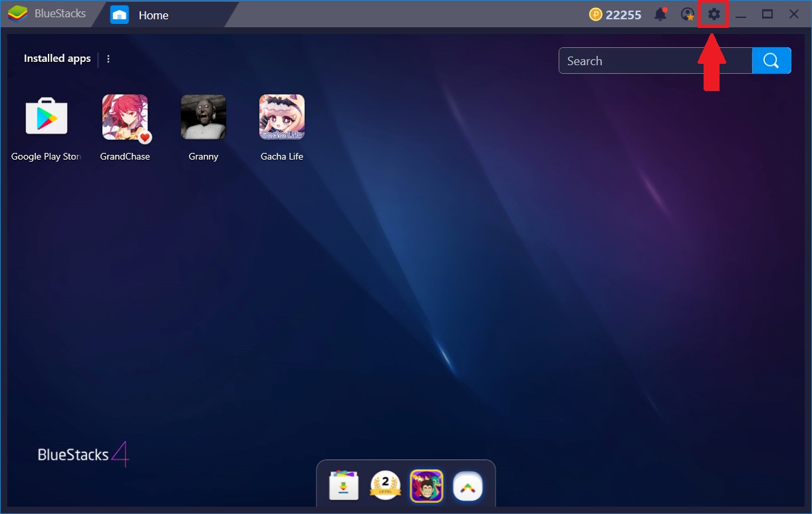Click the Gacha Life label text

point(282,157)
